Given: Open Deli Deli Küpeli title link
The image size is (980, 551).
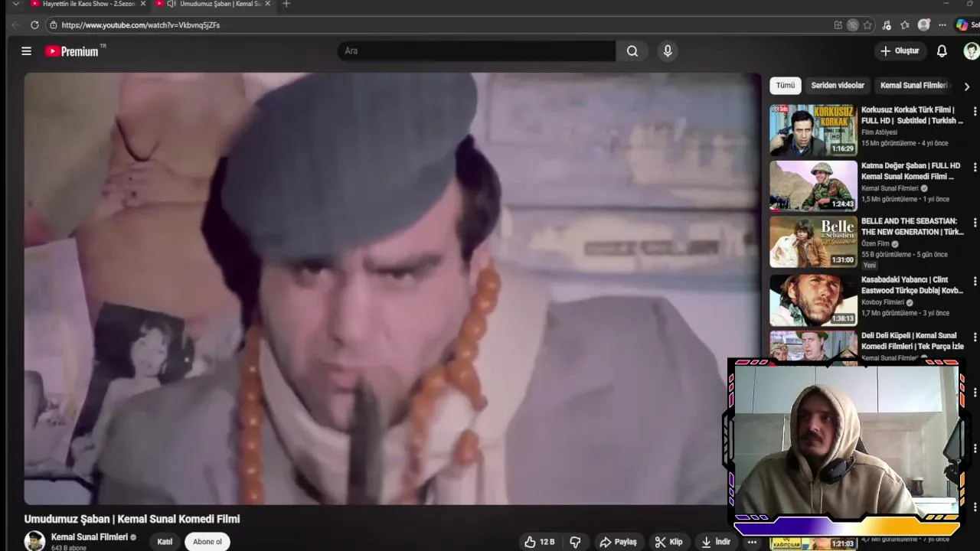Looking at the screenshot, I should (x=913, y=341).
